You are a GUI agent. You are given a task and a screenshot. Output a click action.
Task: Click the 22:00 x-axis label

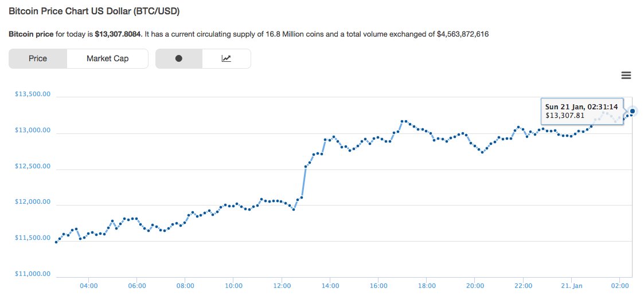coord(523,285)
